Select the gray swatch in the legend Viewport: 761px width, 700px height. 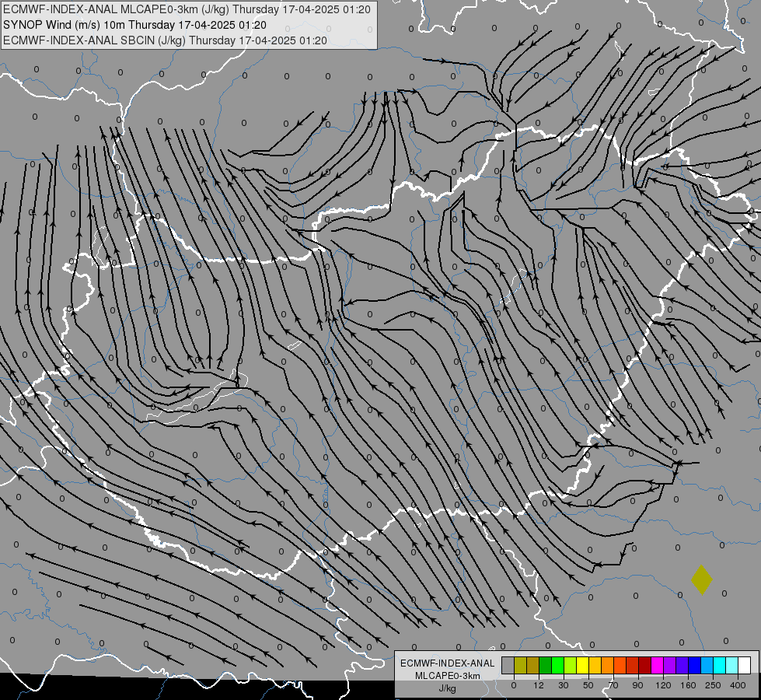(508, 666)
